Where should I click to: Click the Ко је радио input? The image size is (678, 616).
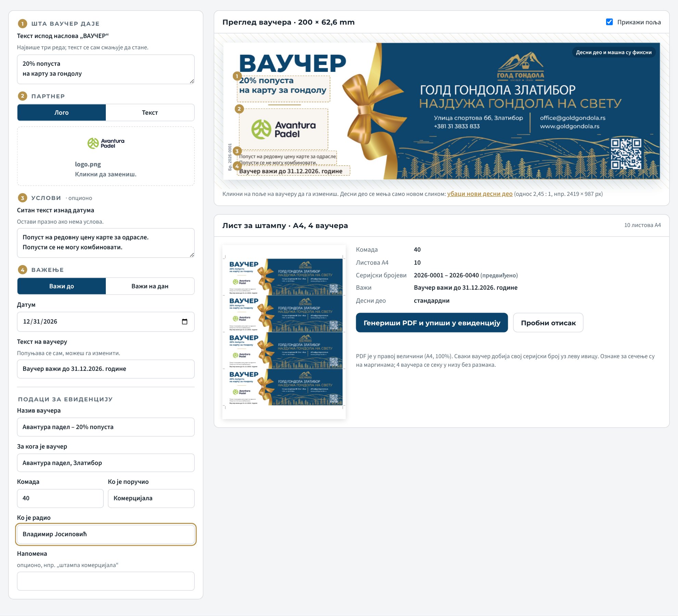pos(106,534)
